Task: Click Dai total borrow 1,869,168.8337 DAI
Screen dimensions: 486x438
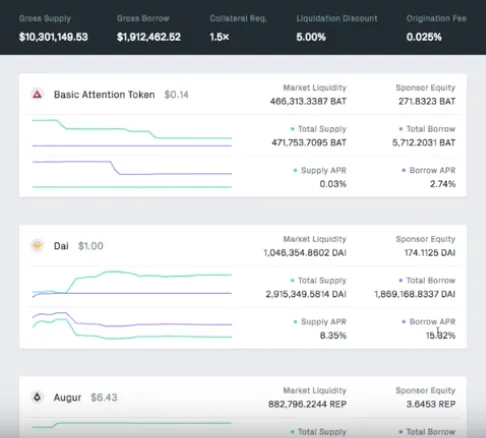Action: (415, 294)
